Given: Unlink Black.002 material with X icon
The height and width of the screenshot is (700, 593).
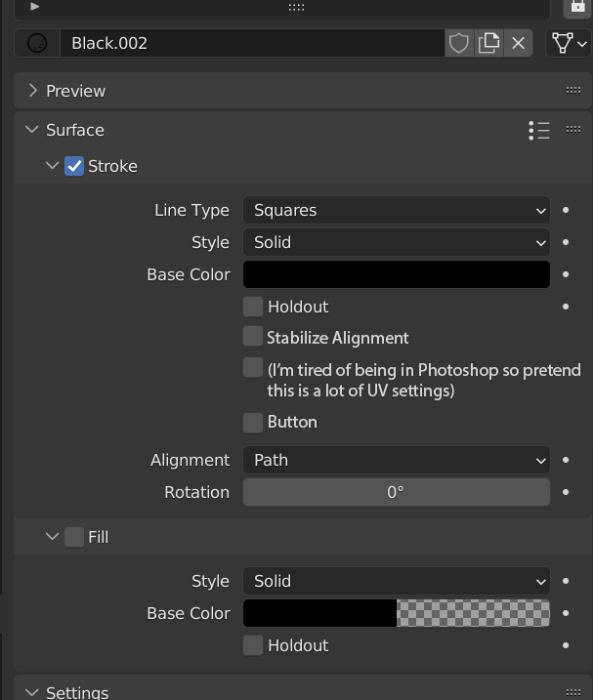Looking at the screenshot, I should coord(518,43).
